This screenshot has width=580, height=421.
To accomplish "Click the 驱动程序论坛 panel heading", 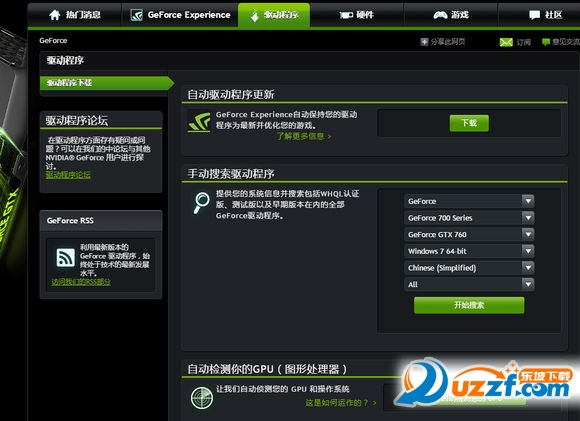I will pyautogui.click(x=77, y=121).
